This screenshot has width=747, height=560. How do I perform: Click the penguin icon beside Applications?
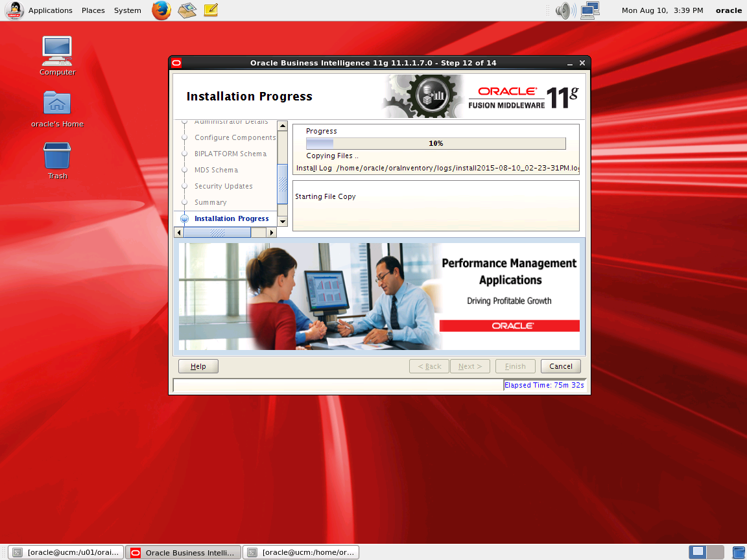[14, 10]
